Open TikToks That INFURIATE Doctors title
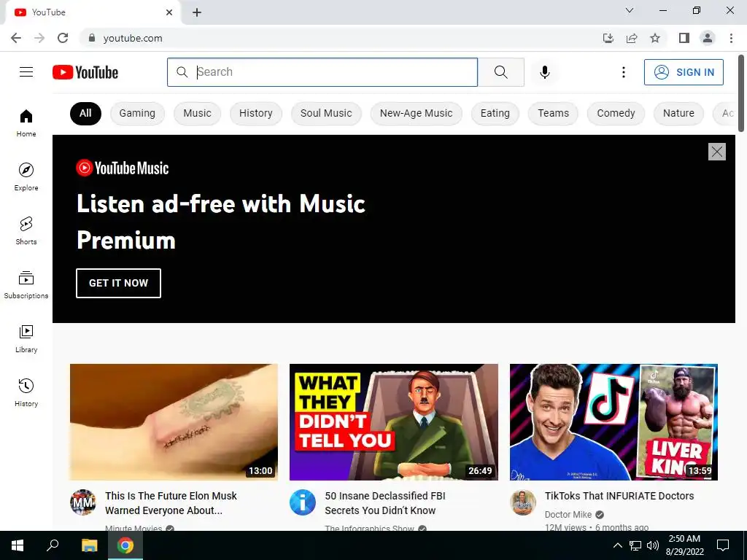 click(x=619, y=496)
